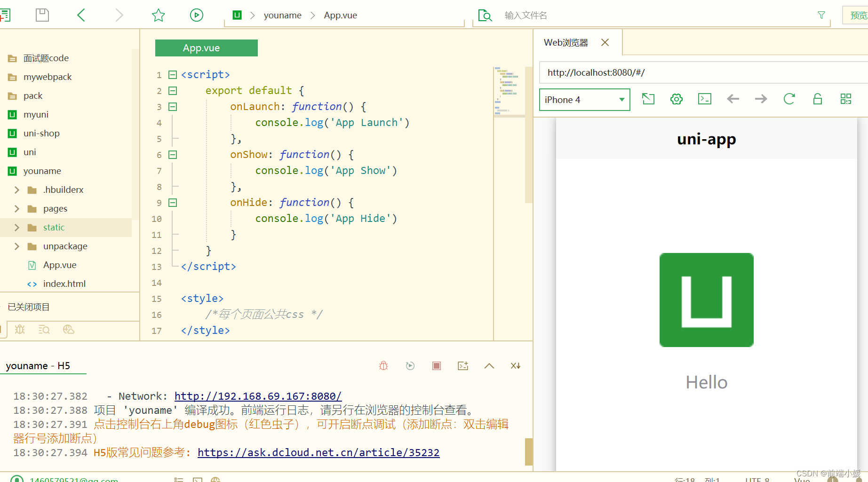Screen dimensions: 868x482
Task: Go forward with the right arrow icon
Action: [x=119, y=15]
